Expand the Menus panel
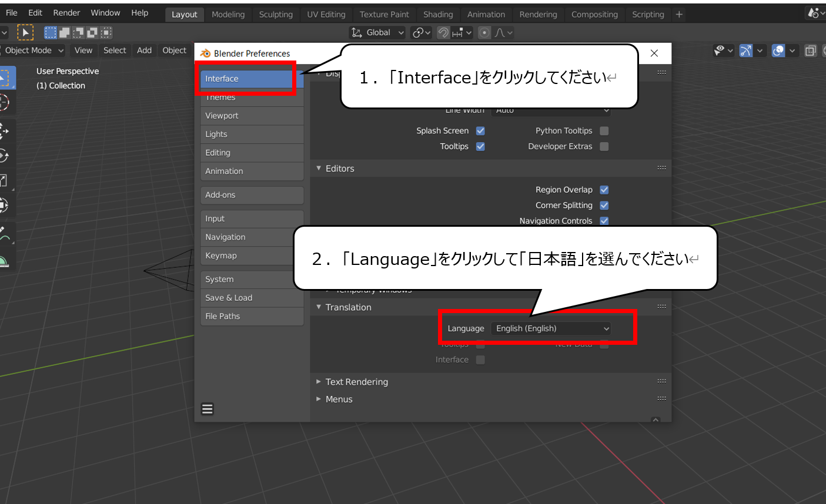This screenshot has height=504, width=826. [x=319, y=399]
